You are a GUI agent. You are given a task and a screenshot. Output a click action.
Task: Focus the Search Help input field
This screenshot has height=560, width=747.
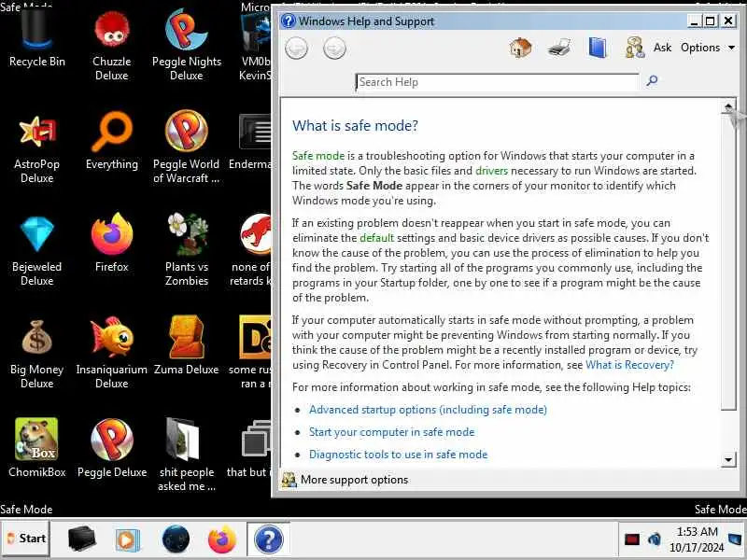[x=497, y=82]
